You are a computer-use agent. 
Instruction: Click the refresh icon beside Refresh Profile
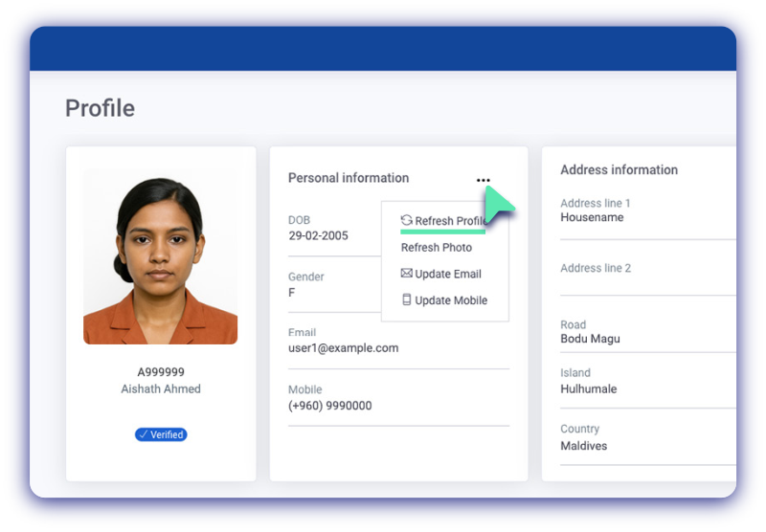[x=406, y=220]
